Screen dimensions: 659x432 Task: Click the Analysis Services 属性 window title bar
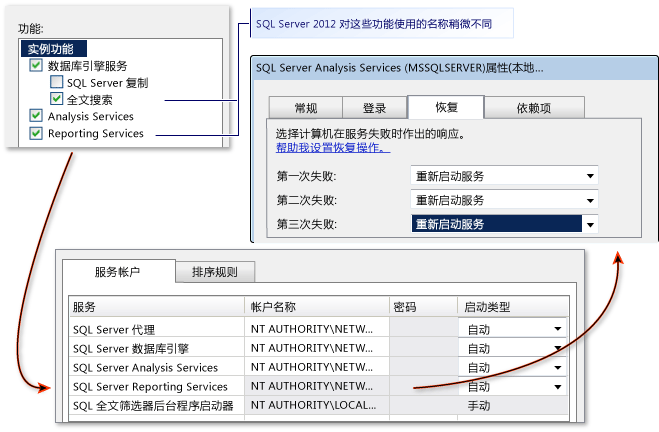pyautogui.click(x=454, y=68)
